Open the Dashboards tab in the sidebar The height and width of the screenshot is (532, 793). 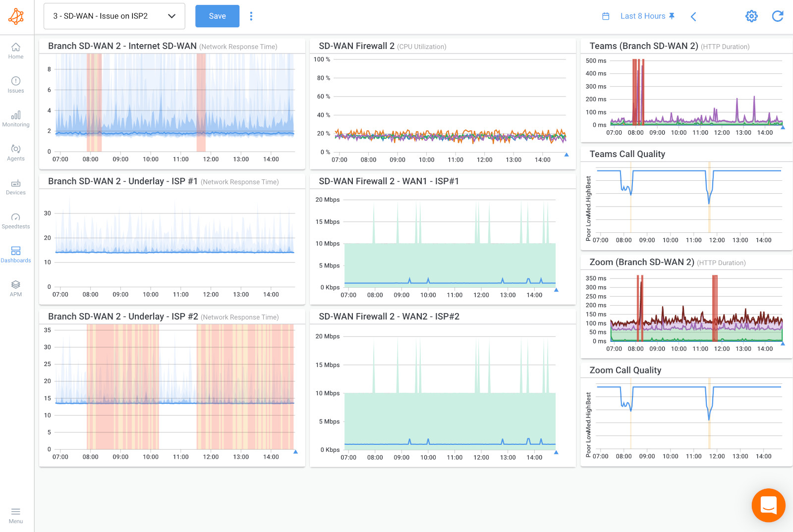point(16,254)
